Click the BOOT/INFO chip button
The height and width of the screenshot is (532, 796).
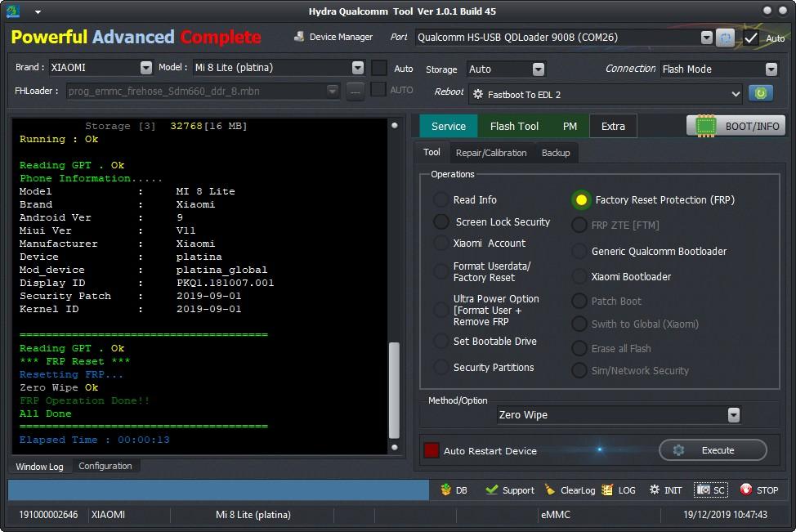(736, 126)
